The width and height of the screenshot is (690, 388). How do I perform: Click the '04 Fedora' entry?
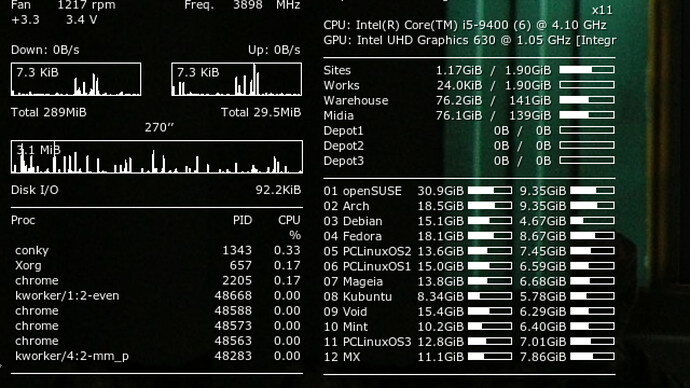pyautogui.click(x=352, y=236)
